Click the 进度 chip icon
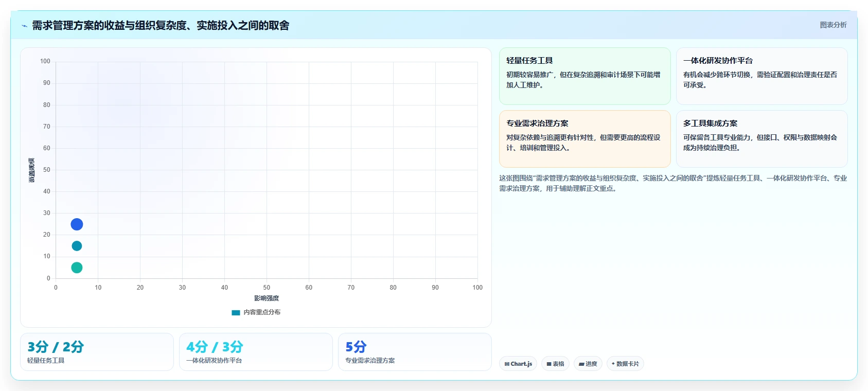Viewport: 868px width, 391px height. coord(581,364)
